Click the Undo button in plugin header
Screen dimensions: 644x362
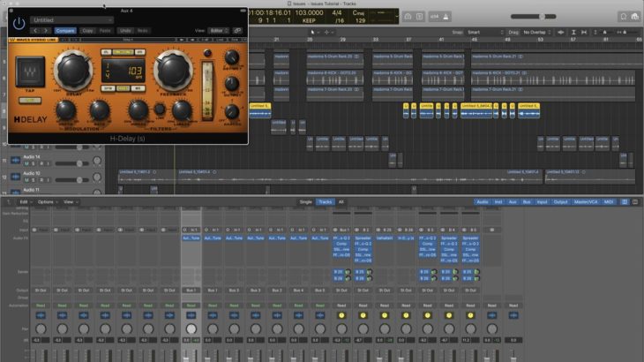(125, 31)
